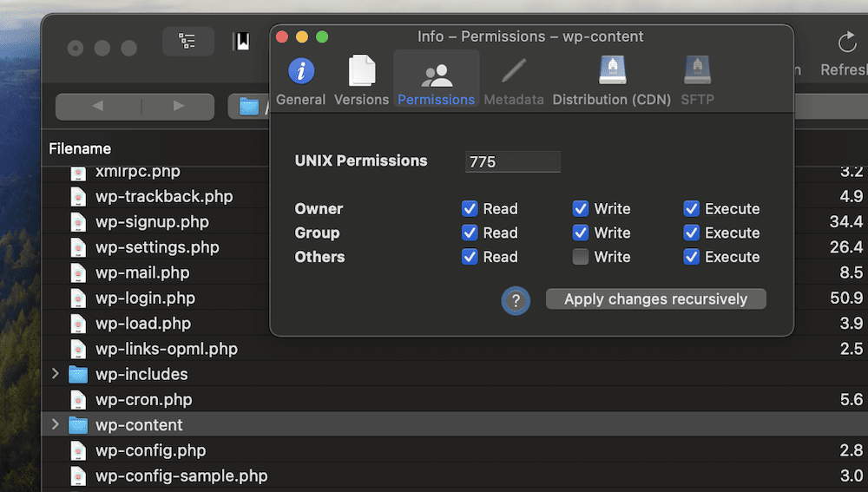Click the wp-config.php file icon
This screenshot has height=492, width=868.
[78, 450]
